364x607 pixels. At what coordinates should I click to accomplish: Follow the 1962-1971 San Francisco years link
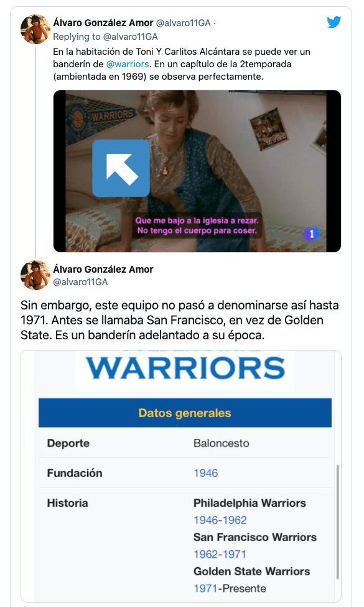220,554
